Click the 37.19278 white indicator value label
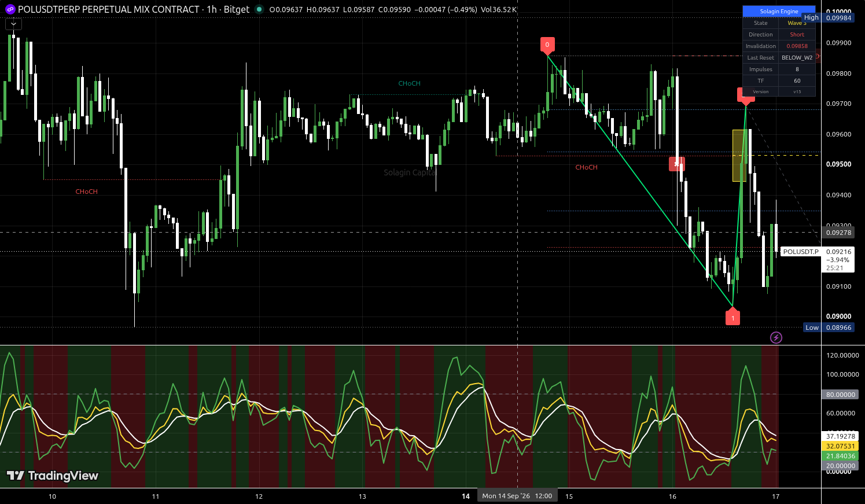This screenshot has width=865, height=504. (x=840, y=436)
